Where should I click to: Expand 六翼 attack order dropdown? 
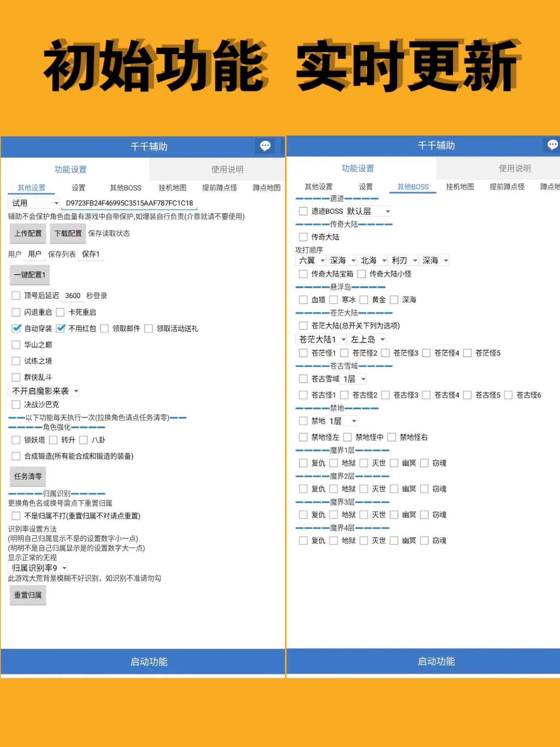(x=311, y=260)
